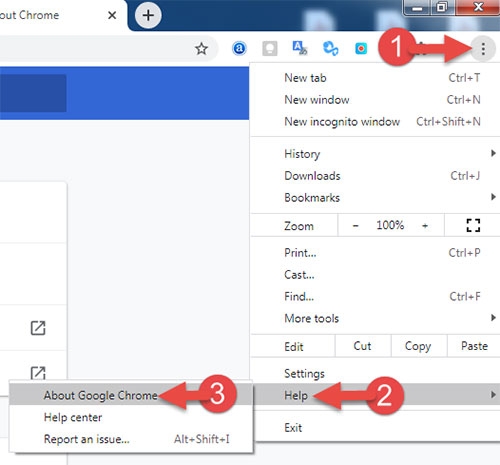Click the Cut button in Edit row
Image resolution: width=500 pixels, height=465 pixels.
363,346
